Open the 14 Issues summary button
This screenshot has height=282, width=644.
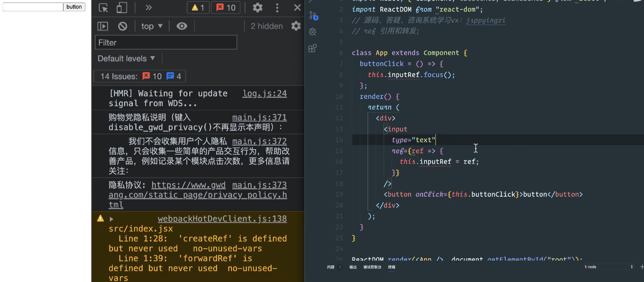[x=140, y=76]
